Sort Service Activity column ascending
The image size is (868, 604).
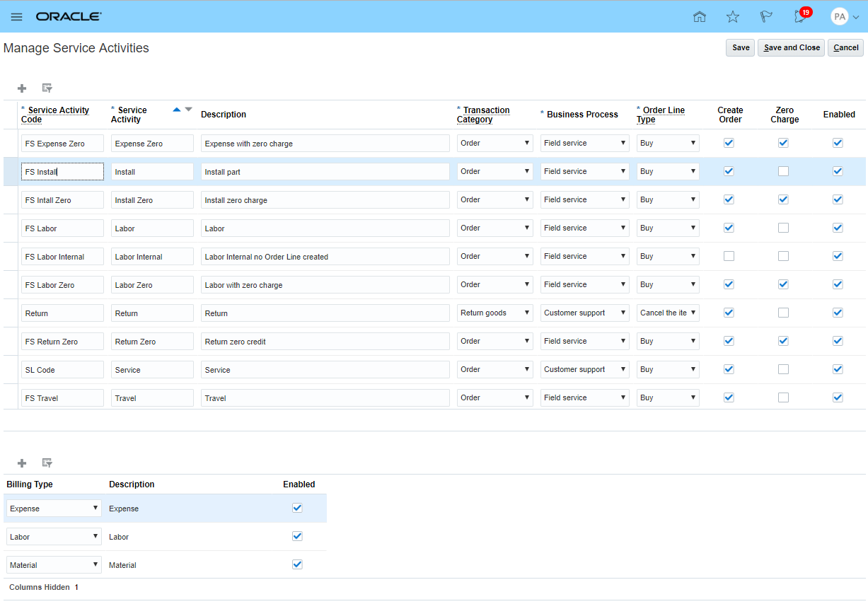(x=177, y=110)
